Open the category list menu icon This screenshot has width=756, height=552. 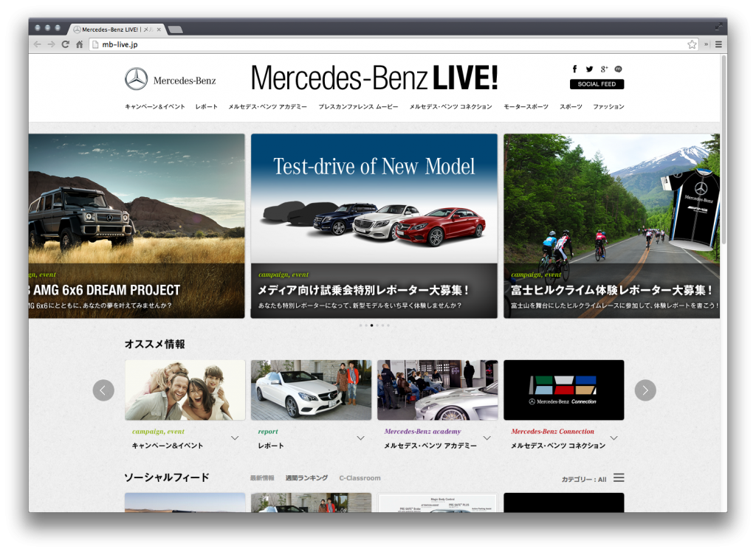619,477
